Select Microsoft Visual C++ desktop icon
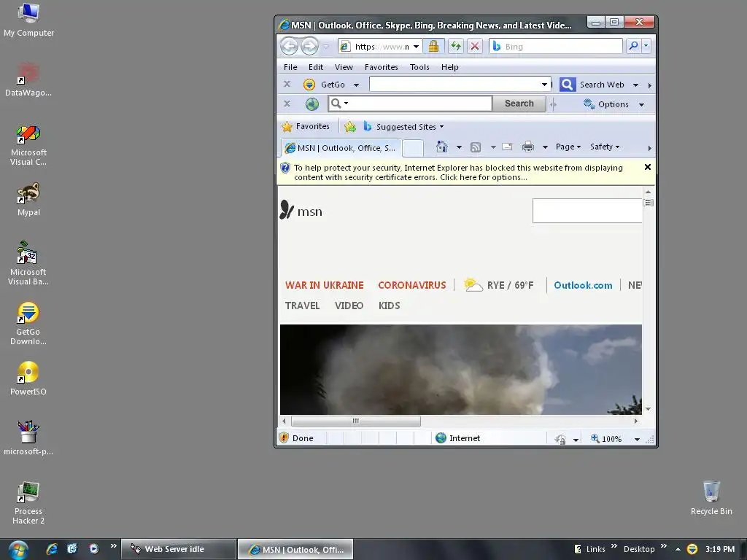Viewport: 747px width, 560px height. [x=28, y=145]
